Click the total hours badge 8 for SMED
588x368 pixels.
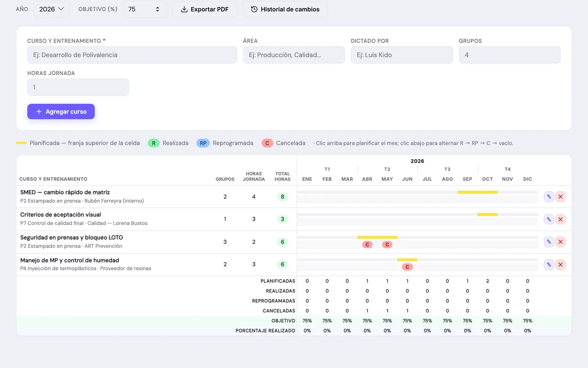coord(283,197)
